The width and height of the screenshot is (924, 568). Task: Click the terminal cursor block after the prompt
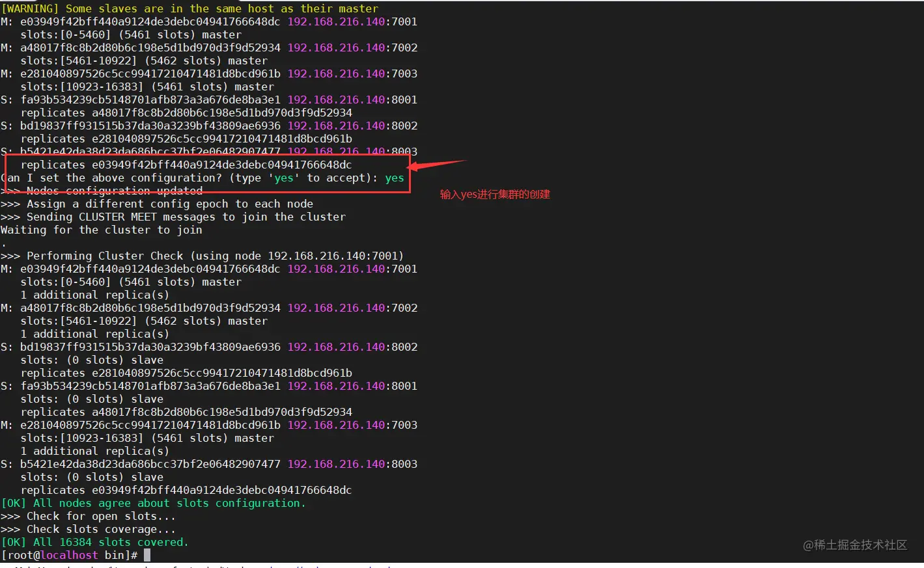coord(147,555)
